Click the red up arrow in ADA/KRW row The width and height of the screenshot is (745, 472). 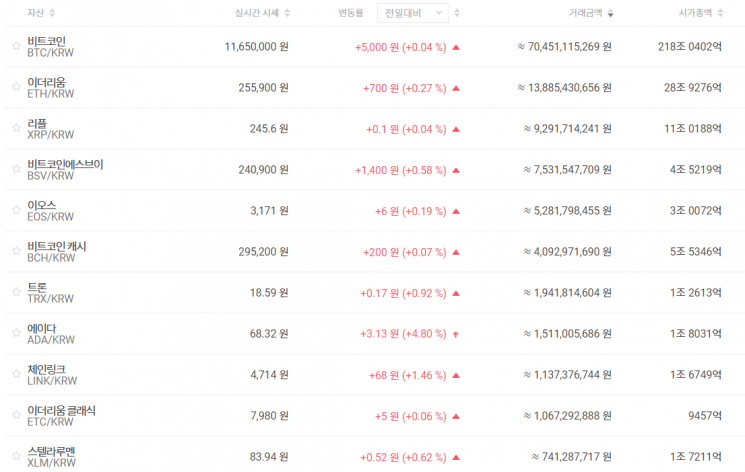[456, 335]
